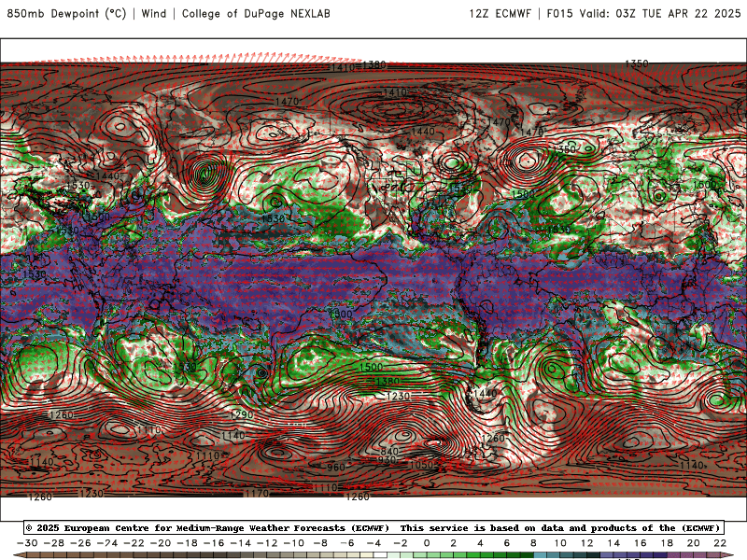Viewport: 747px width, 560px height.
Task: Click the -16 legend scale value
Action: 214,543
